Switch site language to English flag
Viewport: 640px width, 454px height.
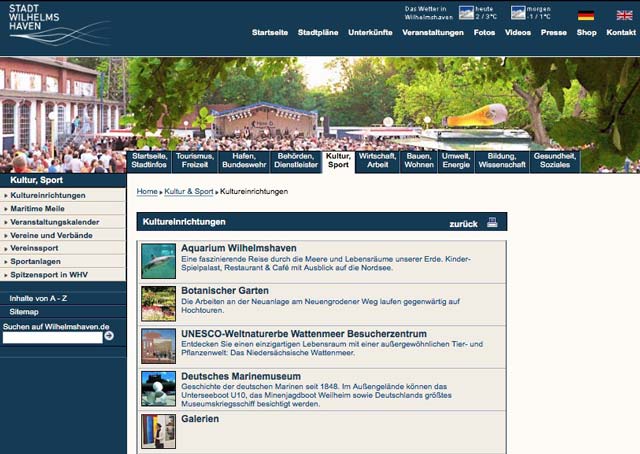pos(624,16)
